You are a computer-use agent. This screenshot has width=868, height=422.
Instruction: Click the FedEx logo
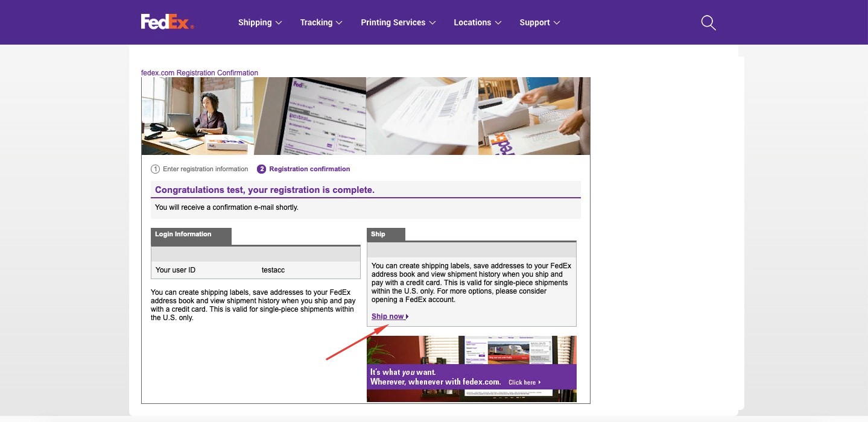click(x=167, y=22)
